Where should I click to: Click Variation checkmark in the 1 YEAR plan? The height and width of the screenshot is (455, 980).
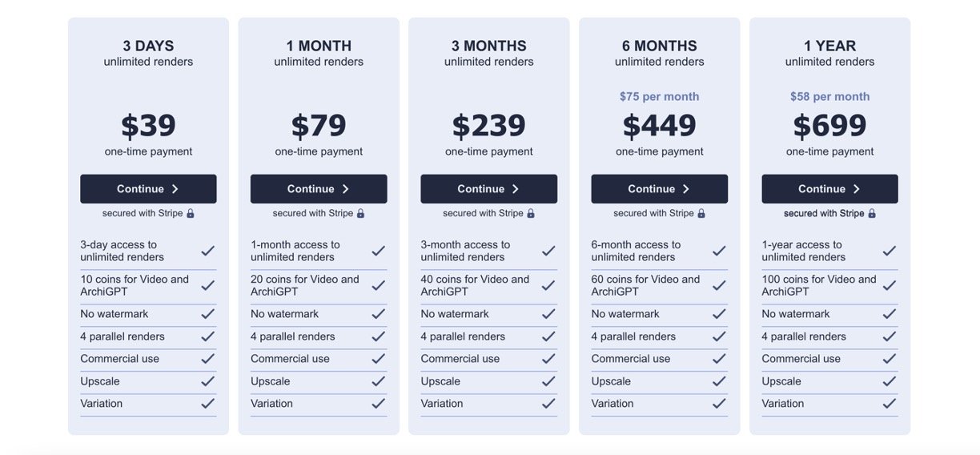pos(890,404)
